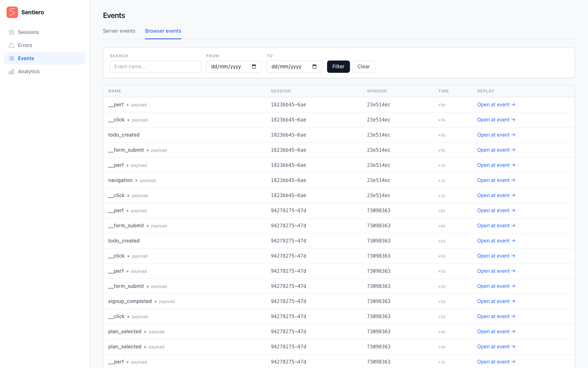The height and width of the screenshot is (368, 588).
Task: Click the +9s time in first __perf row
Action: coord(442,105)
